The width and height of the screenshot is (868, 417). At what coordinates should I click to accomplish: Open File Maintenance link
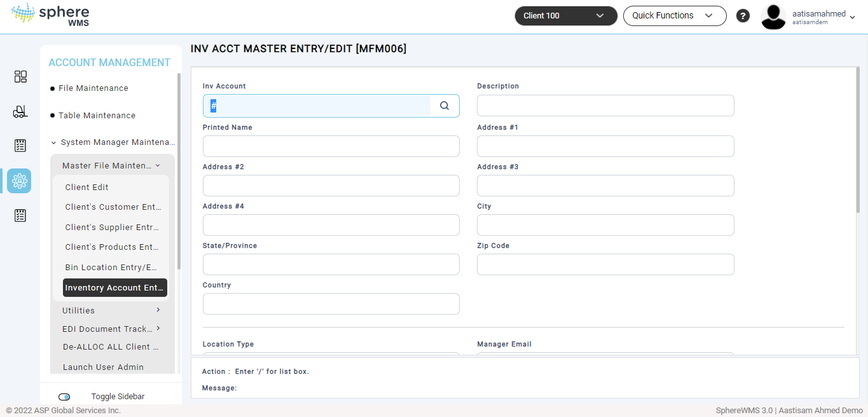[x=93, y=88]
